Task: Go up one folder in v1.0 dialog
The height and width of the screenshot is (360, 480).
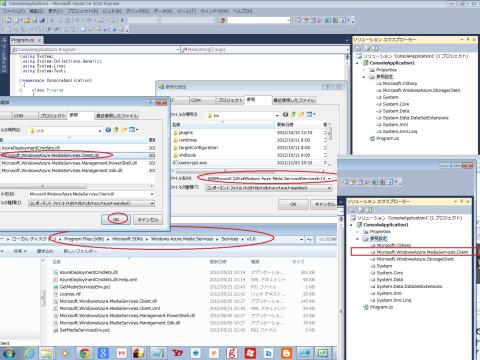Action: click(116, 130)
